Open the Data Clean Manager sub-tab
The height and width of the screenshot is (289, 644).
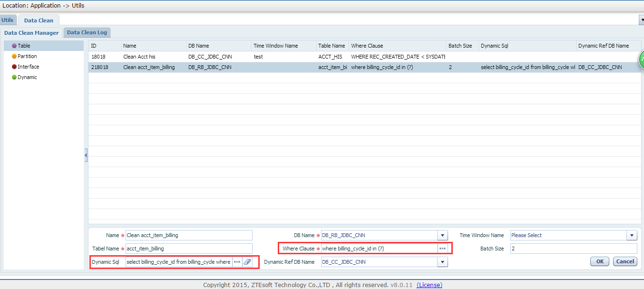(x=31, y=33)
